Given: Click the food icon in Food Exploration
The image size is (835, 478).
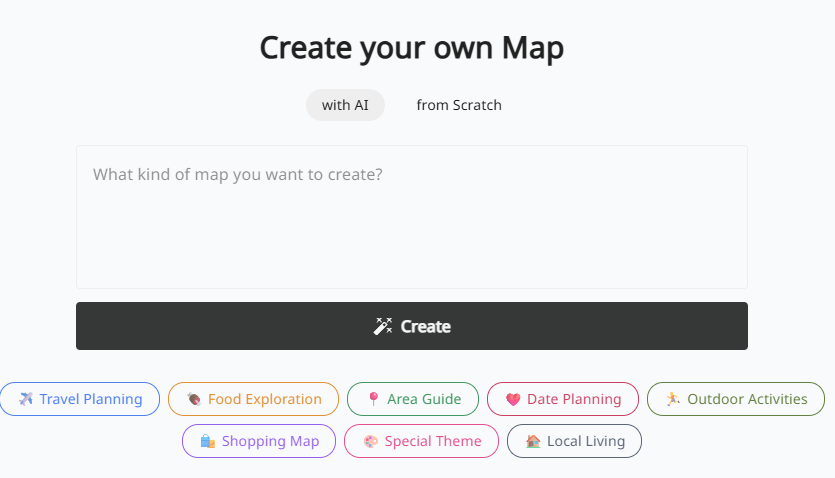Looking at the screenshot, I should (194, 399).
